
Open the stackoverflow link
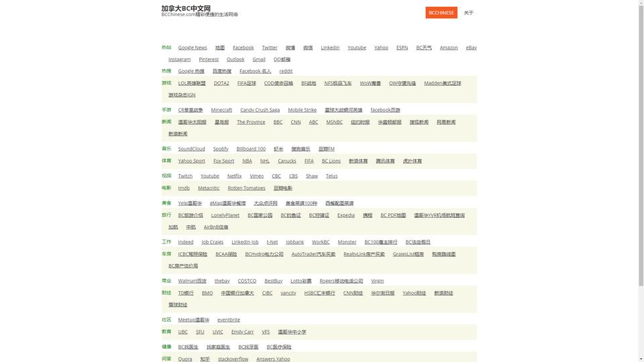(233, 359)
